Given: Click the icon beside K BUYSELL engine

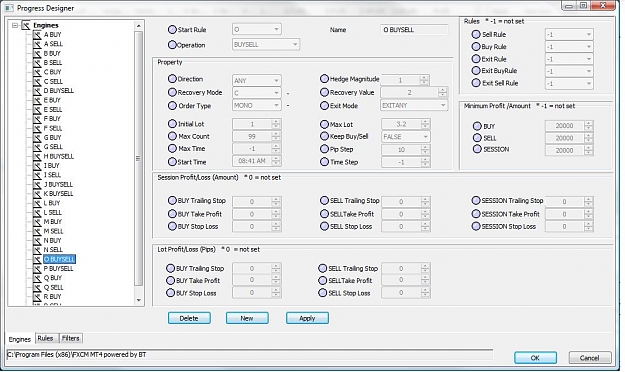Looking at the screenshot, I should pyautogui.click(x=37, y=194).
